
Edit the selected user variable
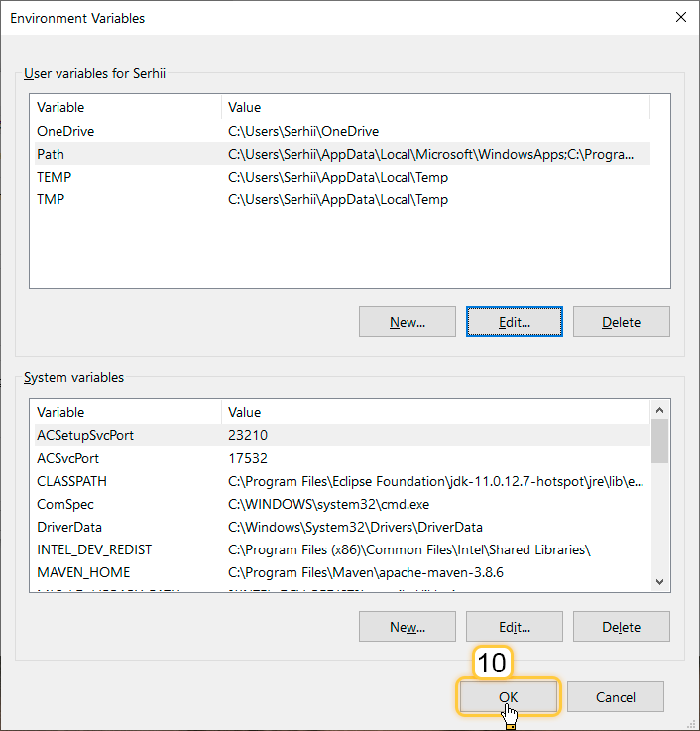click(514, 322)
